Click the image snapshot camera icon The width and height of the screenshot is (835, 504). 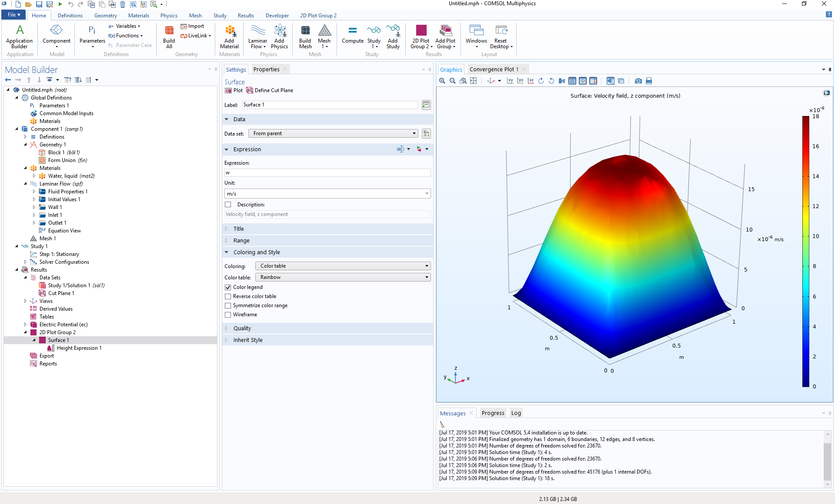tap(638, 81)
